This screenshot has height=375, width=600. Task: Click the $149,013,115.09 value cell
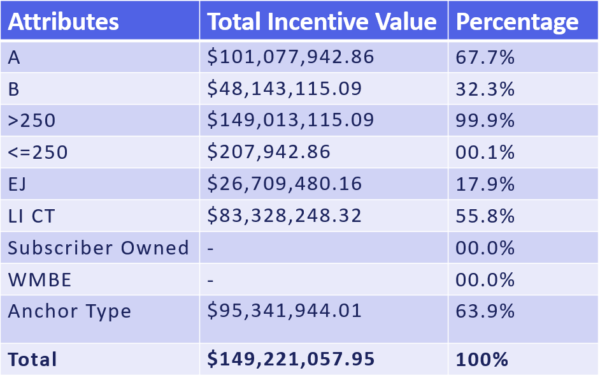[324, 120]
